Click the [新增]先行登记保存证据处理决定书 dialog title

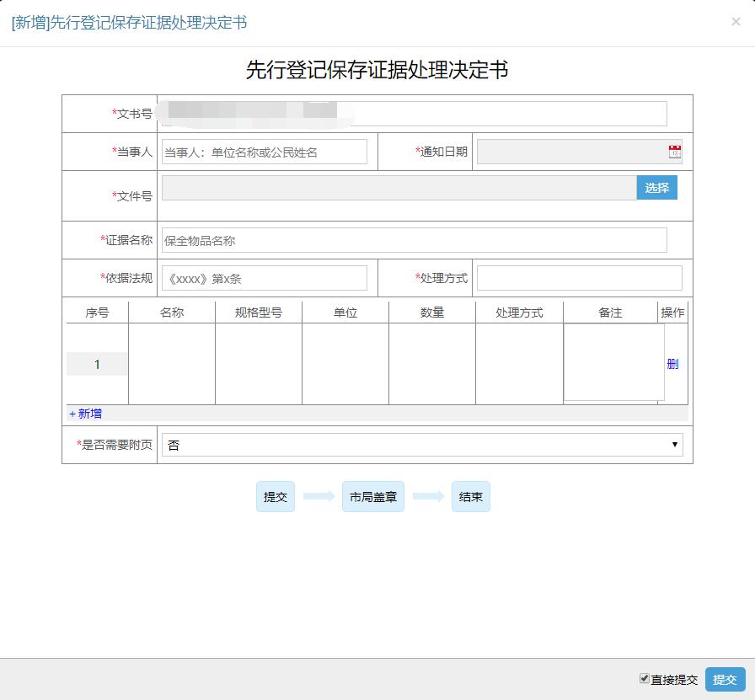(x=129, y=23)
